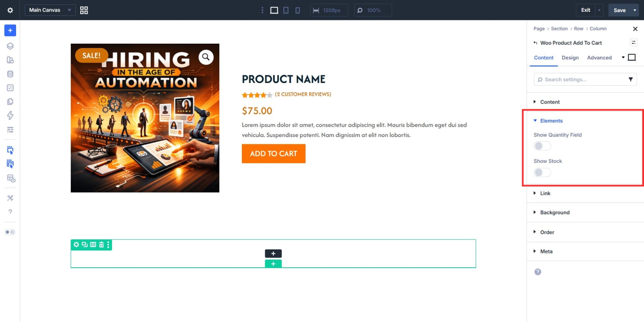The height and width of the screenshot is (322, 644).
Task: Open the add element panel with plus icon
Action: 10,30
